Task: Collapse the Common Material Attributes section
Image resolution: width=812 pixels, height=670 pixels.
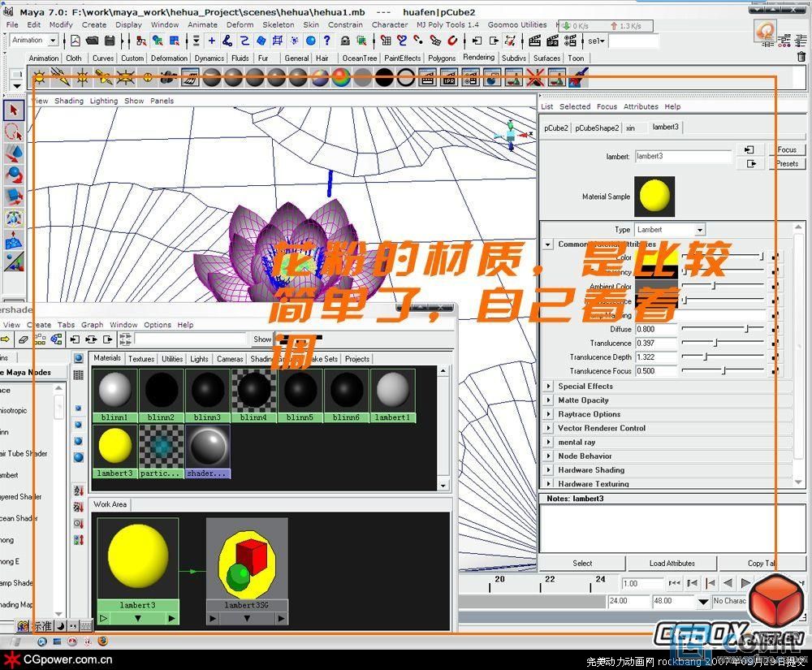Action: 548,244
